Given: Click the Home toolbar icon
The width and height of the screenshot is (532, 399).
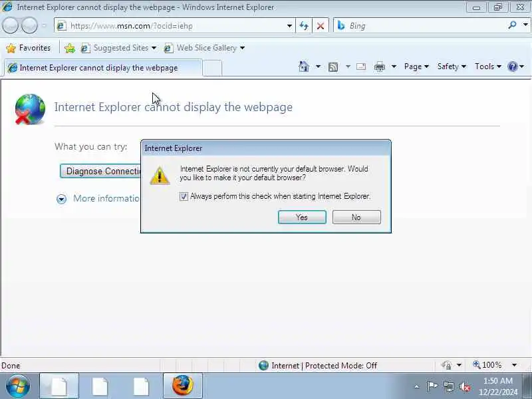Looking at the screenshot, I should (304, 66).
